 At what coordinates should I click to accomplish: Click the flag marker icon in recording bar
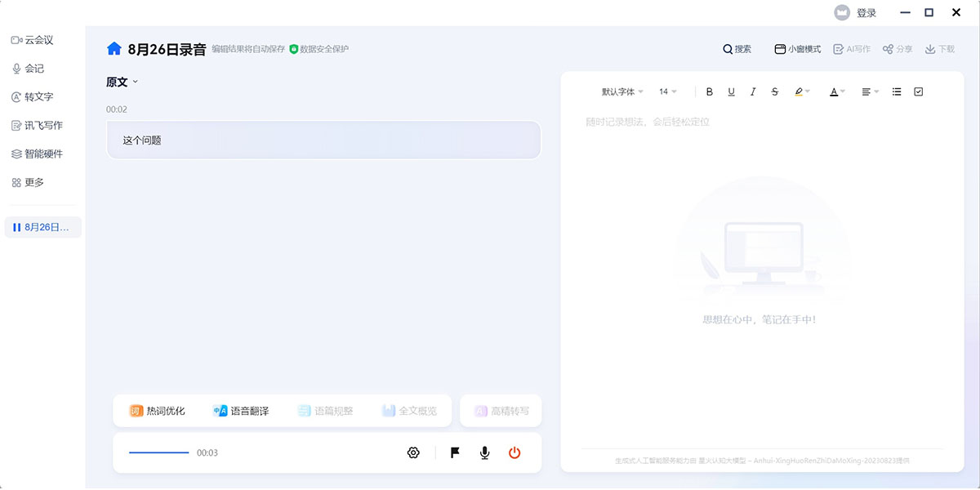(454, 452)
